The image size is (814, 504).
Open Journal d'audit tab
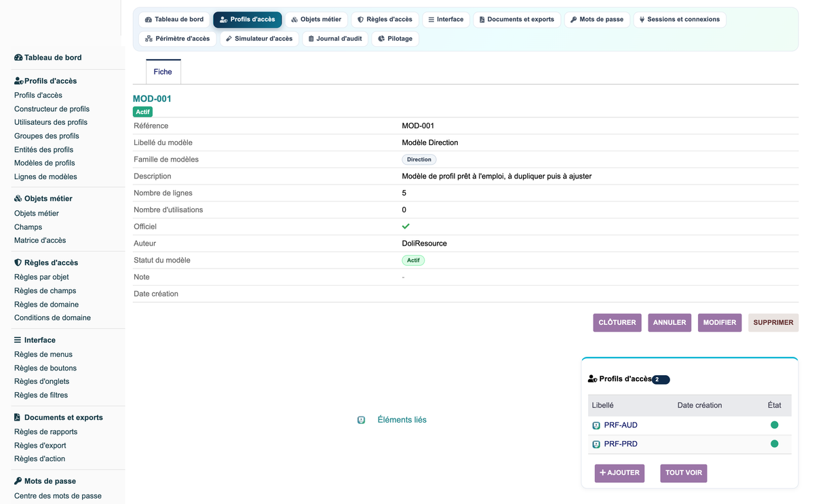click(335, 39)
